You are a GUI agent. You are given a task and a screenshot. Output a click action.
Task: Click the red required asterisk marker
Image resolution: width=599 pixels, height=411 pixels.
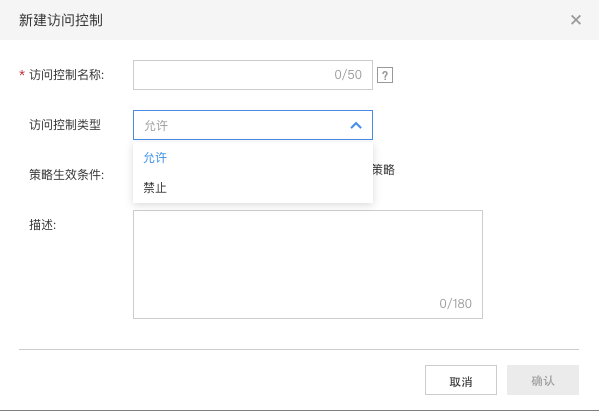22,74
